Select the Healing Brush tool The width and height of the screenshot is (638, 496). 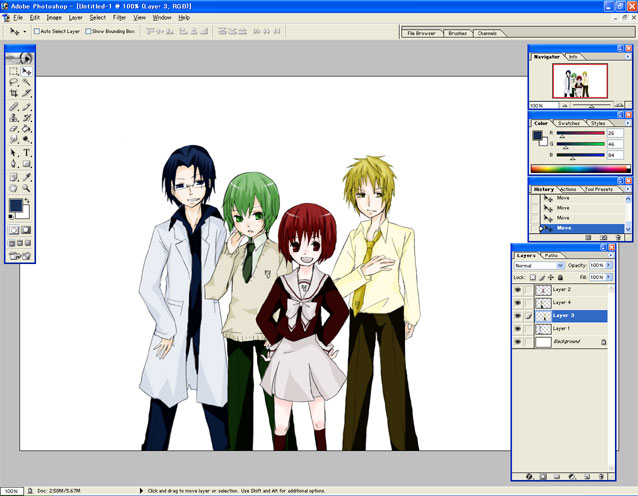click(x=14, y=107)
